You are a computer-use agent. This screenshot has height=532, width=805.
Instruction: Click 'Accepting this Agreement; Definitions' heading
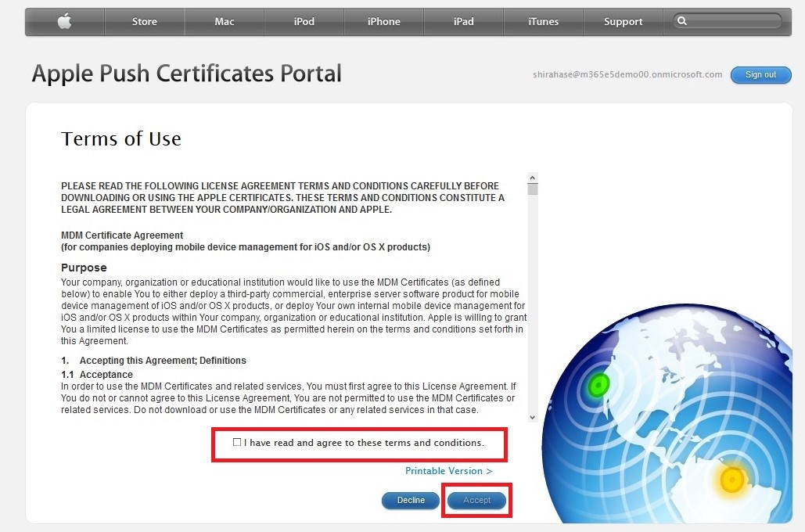[163, 361]
